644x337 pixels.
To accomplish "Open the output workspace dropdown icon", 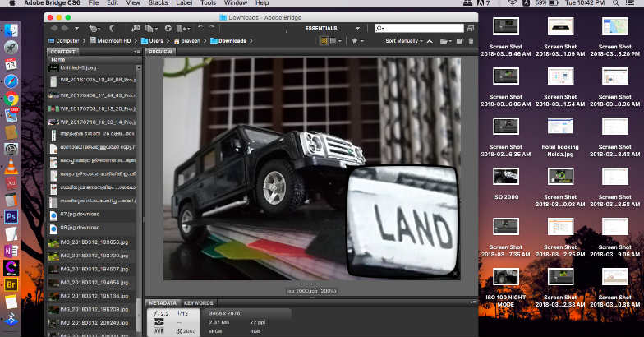I will (x=182, y=28).
